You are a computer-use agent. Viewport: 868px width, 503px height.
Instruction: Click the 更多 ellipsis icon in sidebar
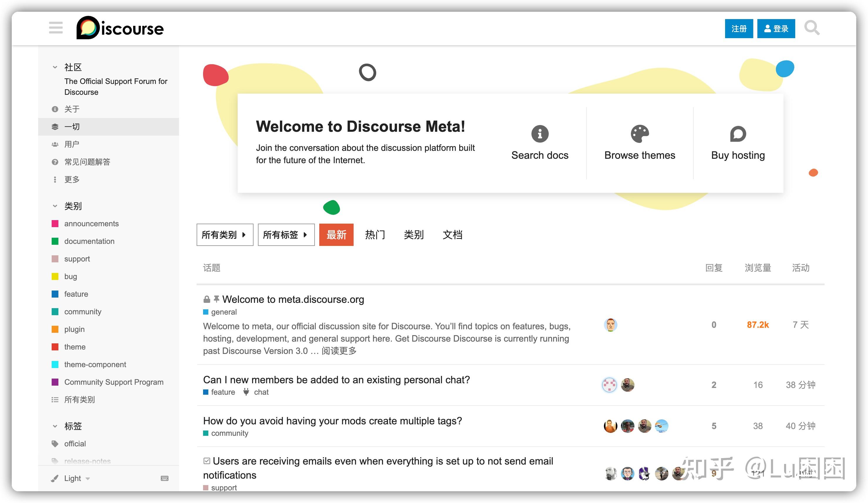click(x=55, y=179)
